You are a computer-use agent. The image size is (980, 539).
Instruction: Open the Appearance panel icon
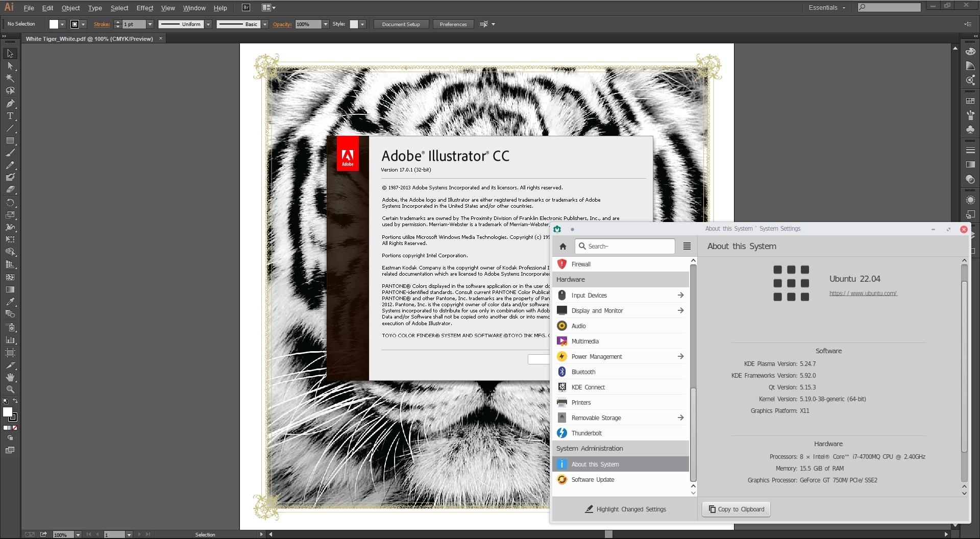[x=970, y=200]
